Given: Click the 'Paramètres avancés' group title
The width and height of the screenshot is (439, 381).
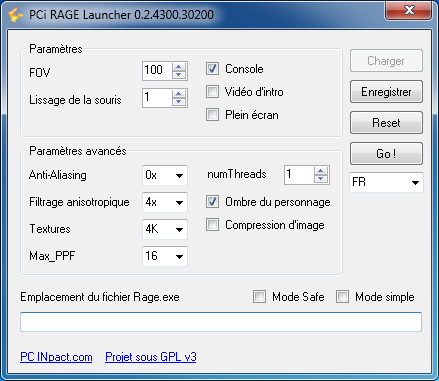Looking at the screenshot, I should click(x=78, y=151).
